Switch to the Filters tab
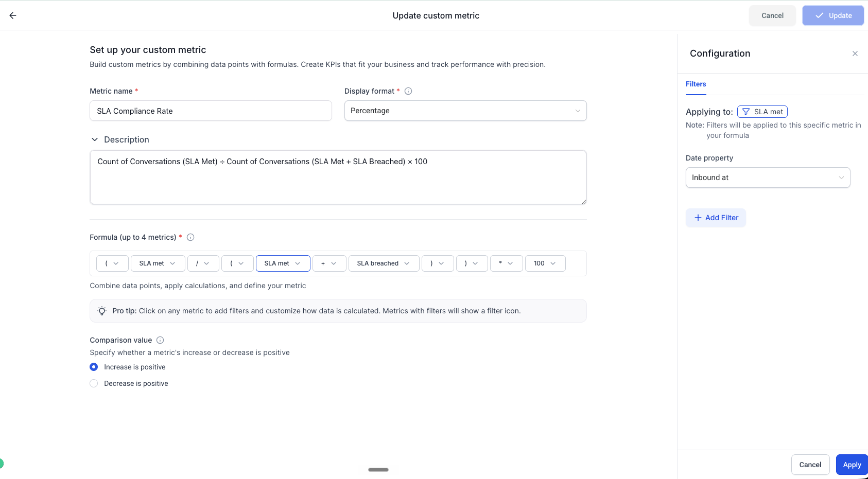Image resolution: width=868 pixels, height=479 pixels. tap(696, 84)
